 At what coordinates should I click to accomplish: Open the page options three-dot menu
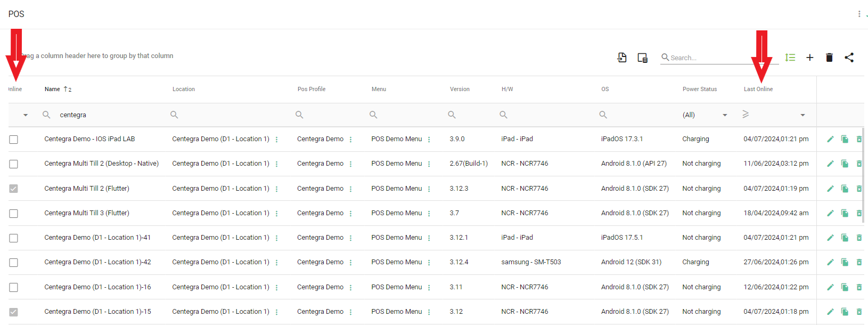[x=859, y=14]
